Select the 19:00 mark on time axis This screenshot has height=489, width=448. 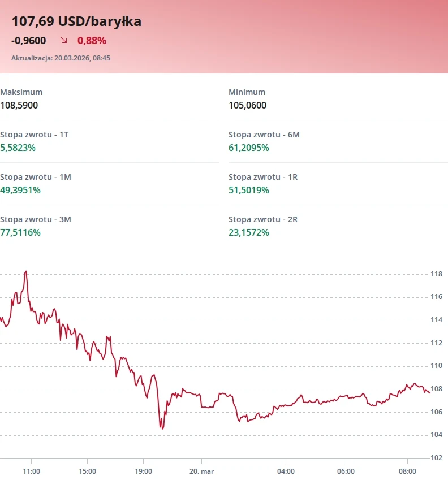144,471
